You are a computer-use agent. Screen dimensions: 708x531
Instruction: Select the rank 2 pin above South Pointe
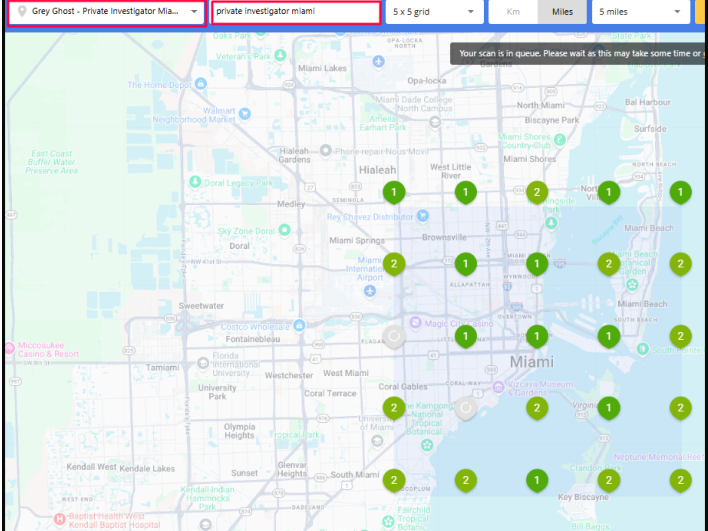[x=680, y=336]
